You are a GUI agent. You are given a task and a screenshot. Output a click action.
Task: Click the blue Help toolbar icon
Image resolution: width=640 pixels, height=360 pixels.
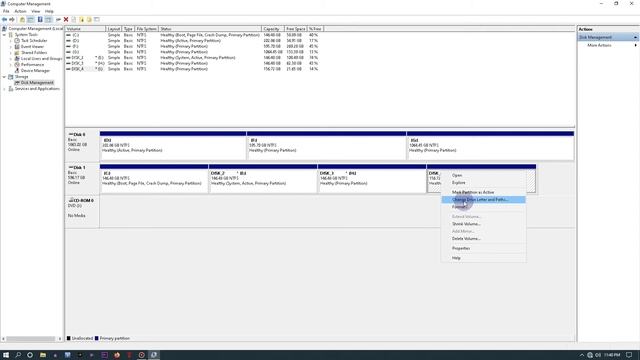click(x=40, y=20)
